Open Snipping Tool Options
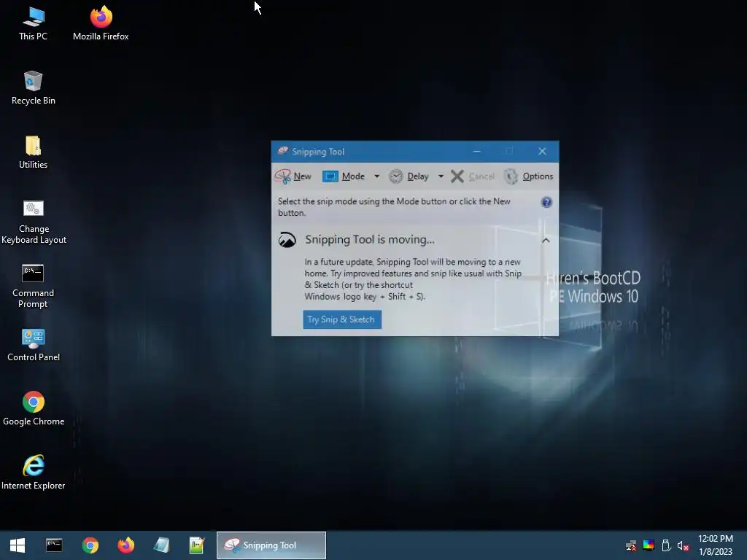The image size is (747, 560). point(528,176)
